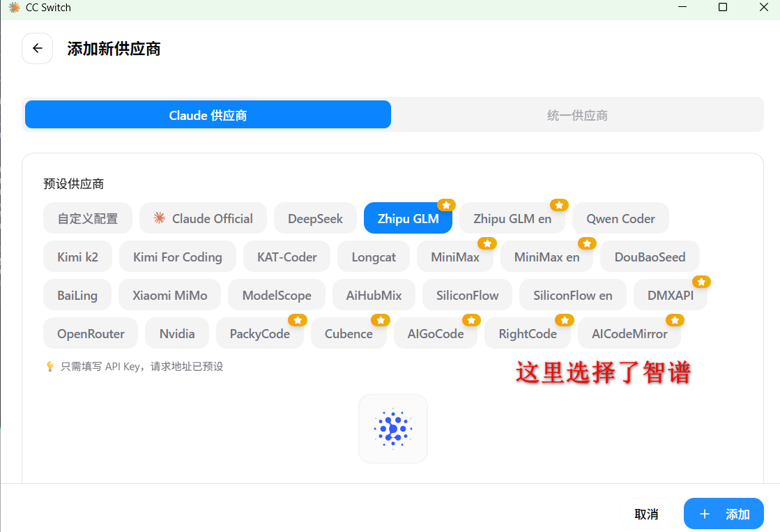Select the Kimi For Coding preset

tap(178, 257)
